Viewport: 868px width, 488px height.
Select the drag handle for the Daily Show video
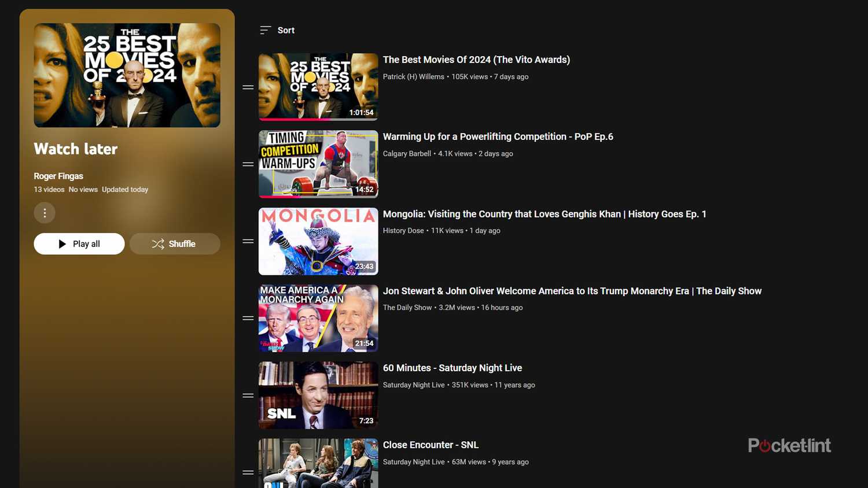point(248,318)
